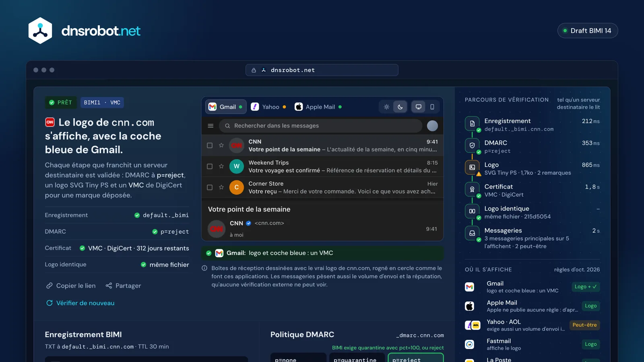The image size is (644, 362).
Task: Check the Corner Store message checkbox
Action: pyautogui.click(x=210, y=187)
